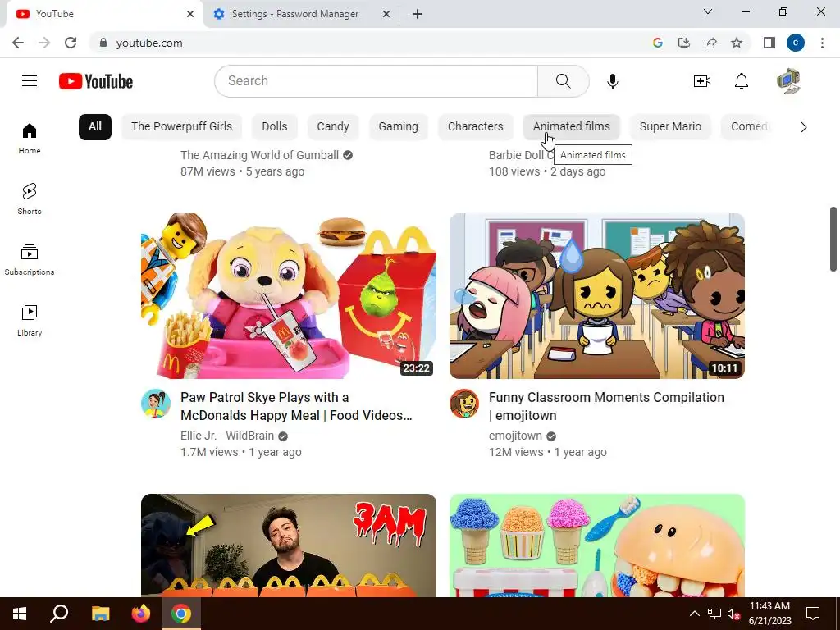Select the Super Mario chip
The height and width of the screenshot is (630, 840).
click(x=670, y=127)
